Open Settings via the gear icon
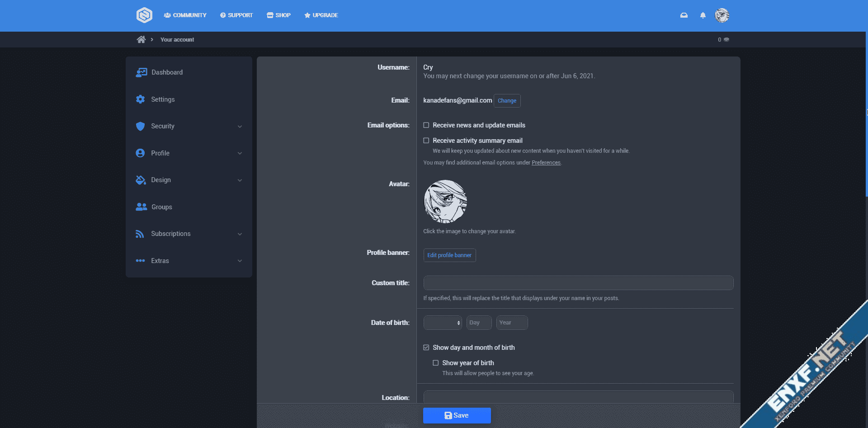The width and height of the screenshot is (868, 428). (x=141, y=99)
